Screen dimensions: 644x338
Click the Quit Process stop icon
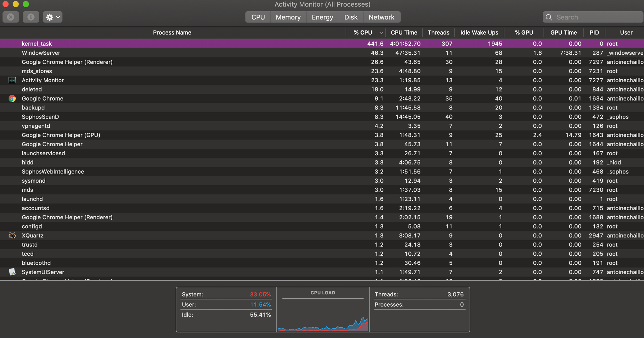[11, 17]
